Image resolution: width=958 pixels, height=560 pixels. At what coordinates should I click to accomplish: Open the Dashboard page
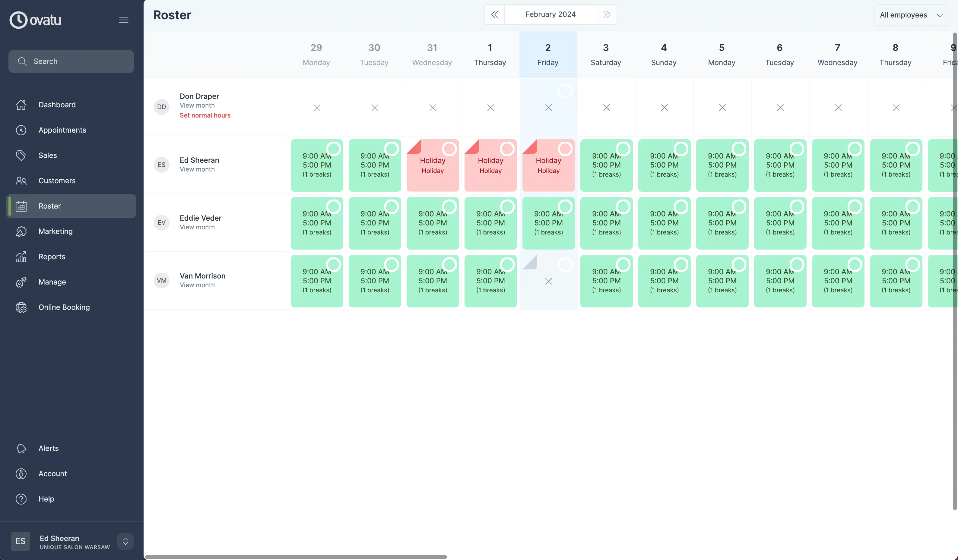click(x=57, y=105)
